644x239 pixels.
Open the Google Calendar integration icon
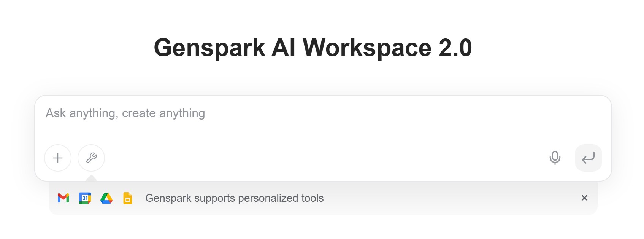pyautogui.click(x=85, y=198)
